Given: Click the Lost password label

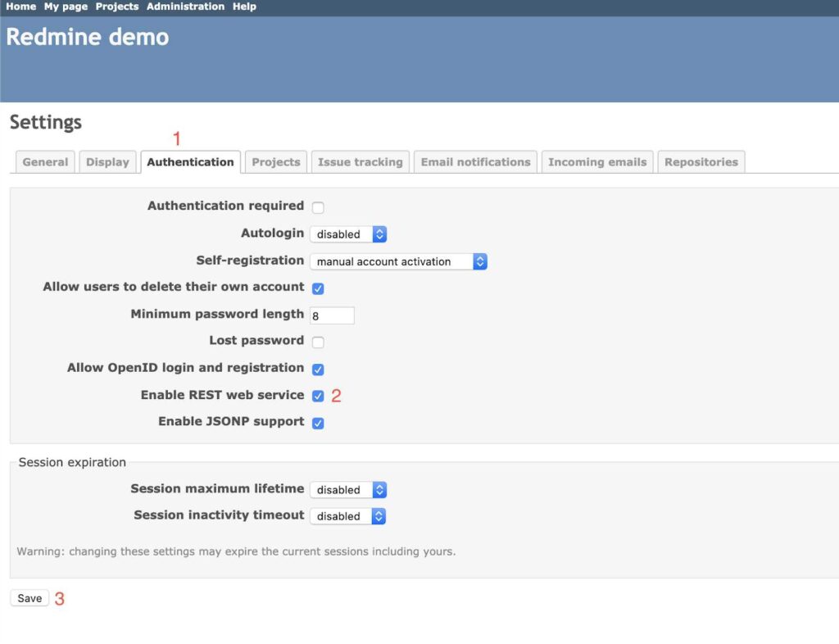Looking at the screenshot, I should 256,341.
